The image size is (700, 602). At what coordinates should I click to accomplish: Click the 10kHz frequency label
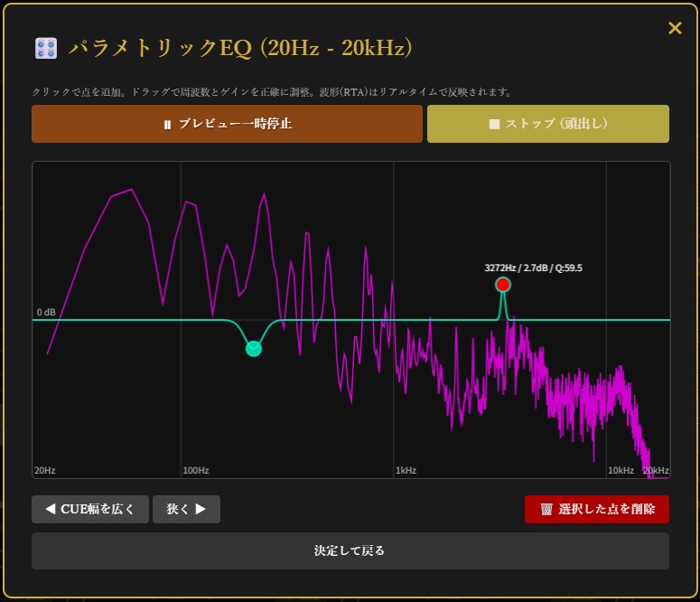[x=621, y=470]
